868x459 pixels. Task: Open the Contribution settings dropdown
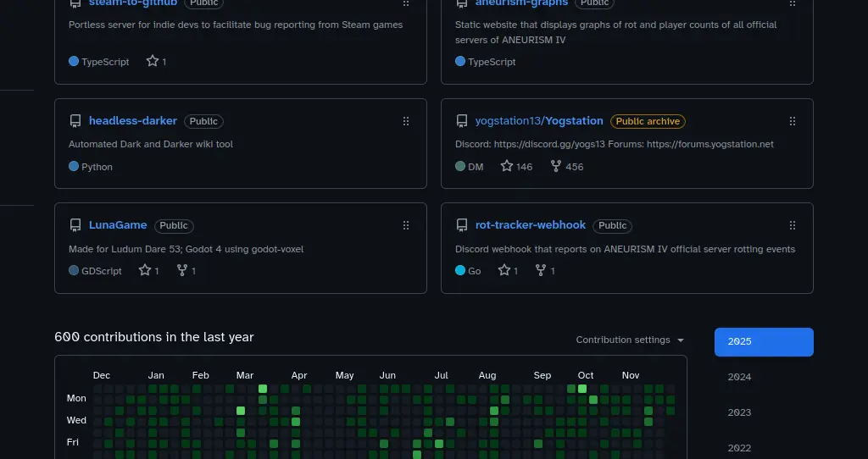tap(629, 340)
